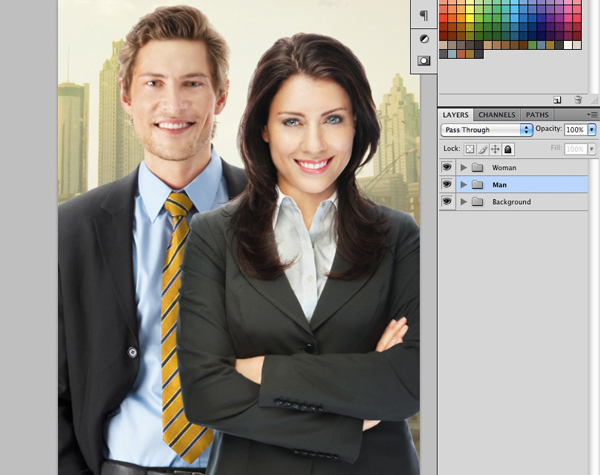Screen dimensions: 600x475
Task: Open the Adjustments panel icon
Action: tap(424, 39)
